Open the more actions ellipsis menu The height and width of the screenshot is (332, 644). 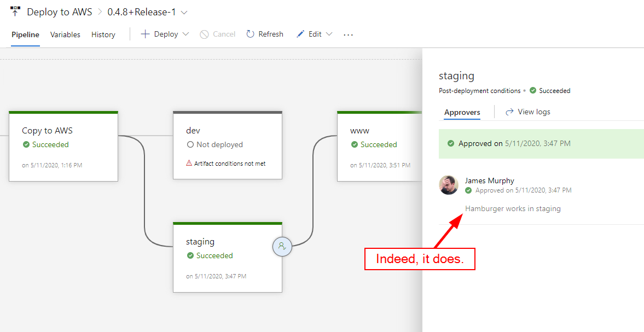pyautogui.click(x=348, y=34)
